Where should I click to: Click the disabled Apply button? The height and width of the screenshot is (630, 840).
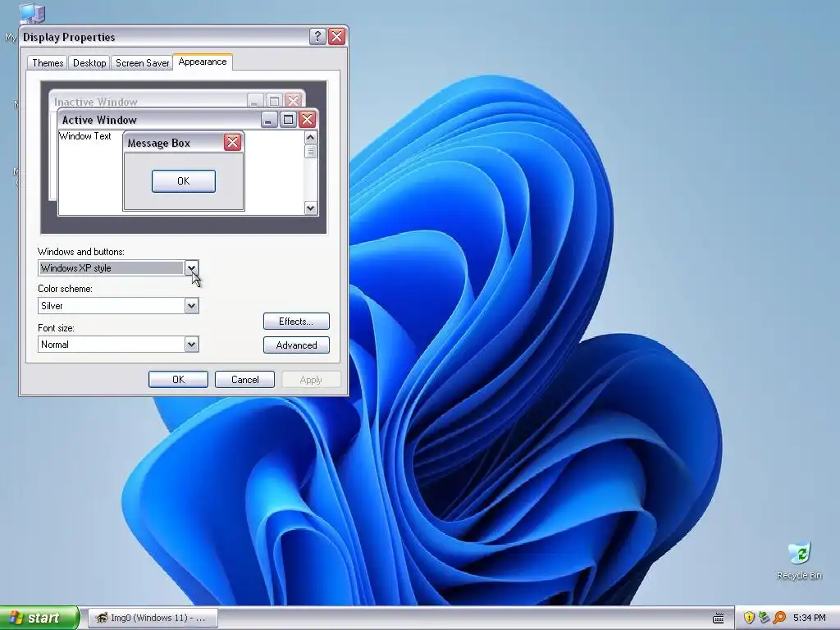311,379
